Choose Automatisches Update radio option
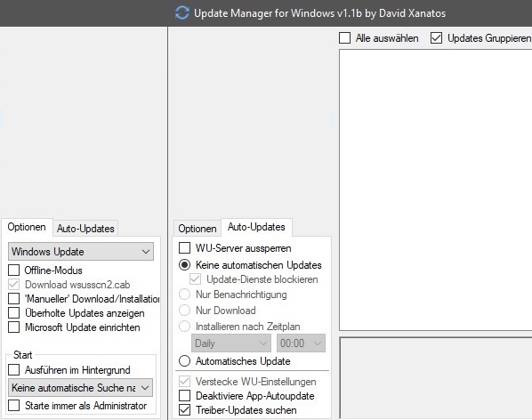Screen dimensions: 532x420 click(x=184, y=361)
